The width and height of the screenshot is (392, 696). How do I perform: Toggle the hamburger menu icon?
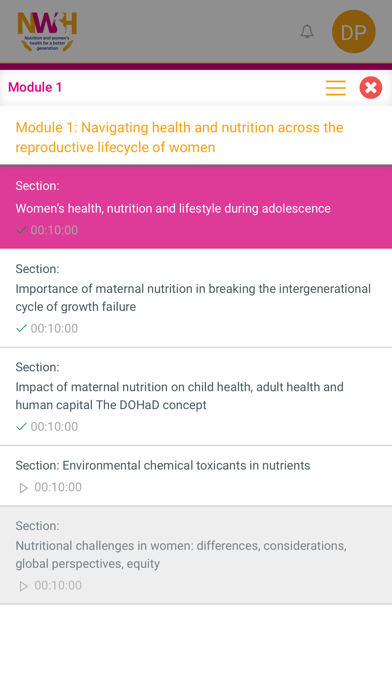[336, 88]
